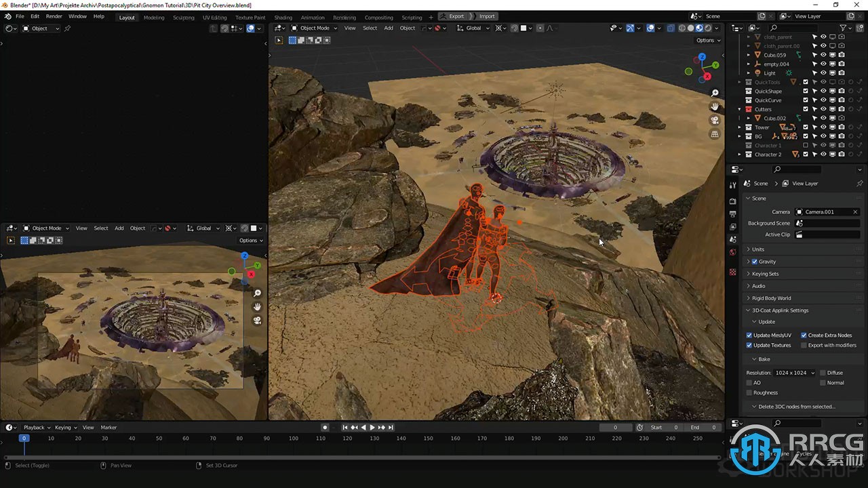Expand the Character 2 collection
This screenshot has height=488, width=868.
pyautogui.click(x=740, y=155)
